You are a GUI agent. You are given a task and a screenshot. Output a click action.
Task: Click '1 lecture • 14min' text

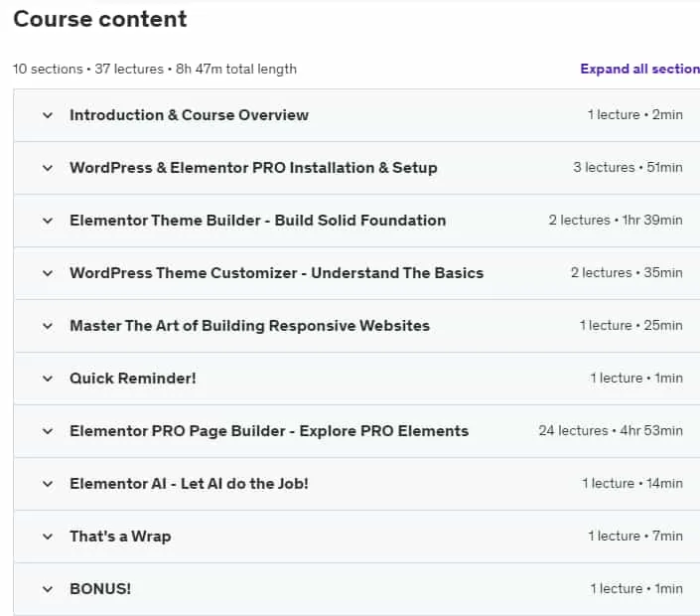click(632, 484)
